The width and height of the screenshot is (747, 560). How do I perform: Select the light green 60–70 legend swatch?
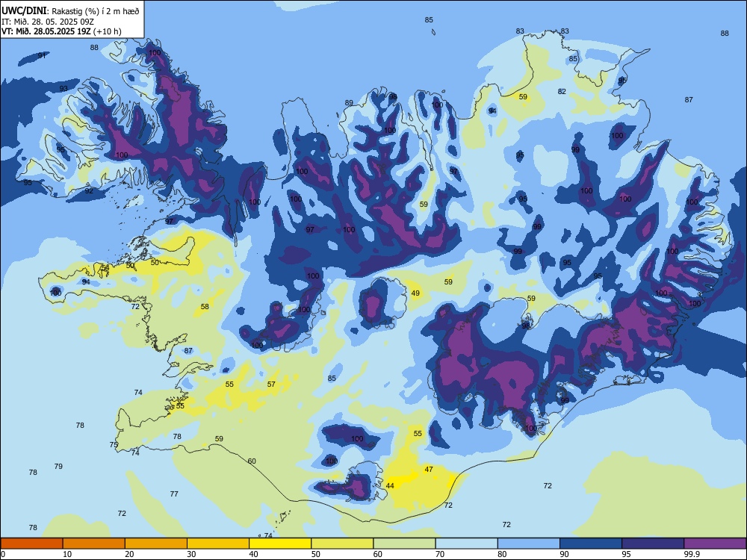point(404,544)
